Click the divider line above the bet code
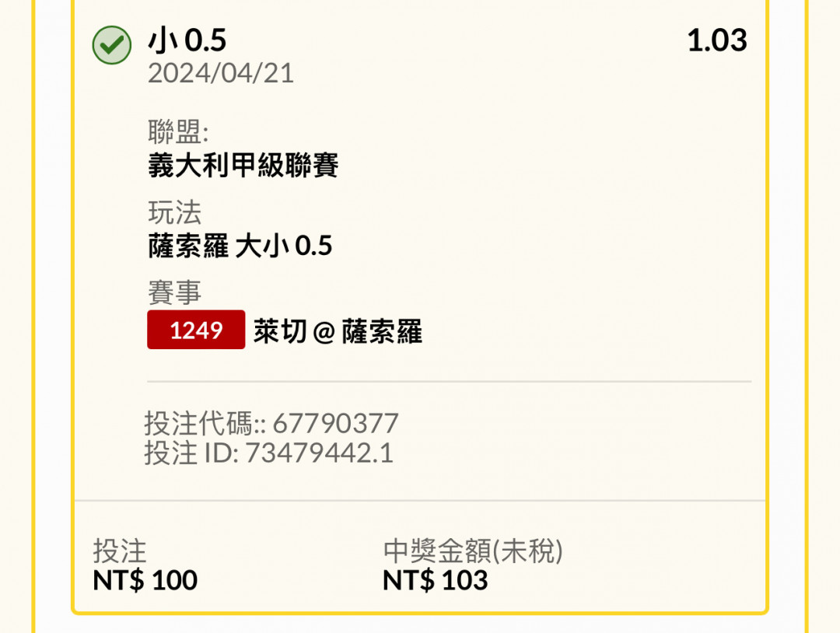Viewport: 840px width, 633px height. (449, 382)
